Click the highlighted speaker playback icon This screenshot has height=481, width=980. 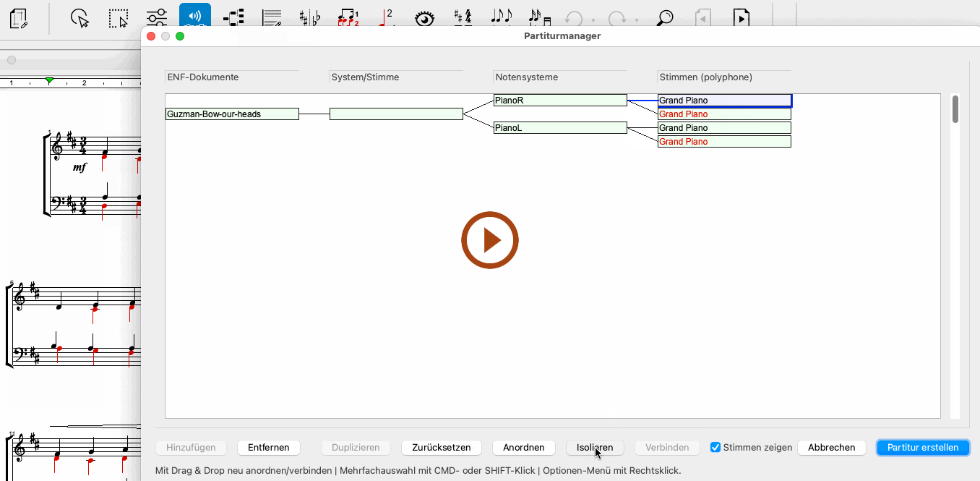pos(194,16)
